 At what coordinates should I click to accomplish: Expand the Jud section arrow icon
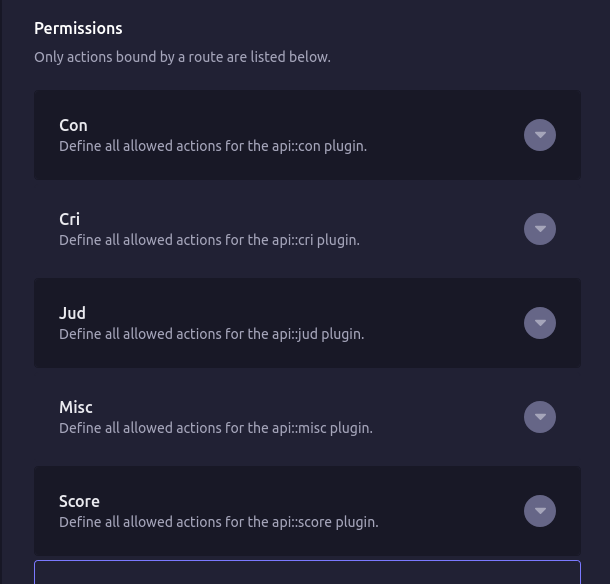(x=540, y=323)
